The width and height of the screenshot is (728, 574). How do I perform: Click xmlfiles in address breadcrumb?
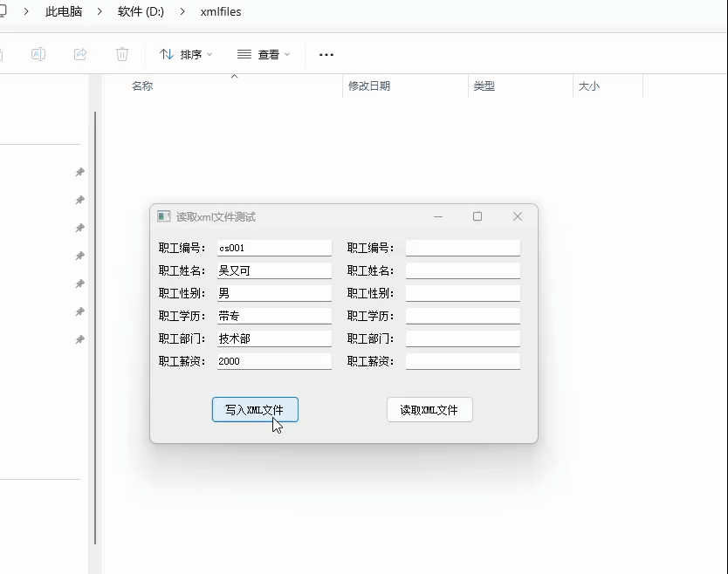[x=221, y=11]
